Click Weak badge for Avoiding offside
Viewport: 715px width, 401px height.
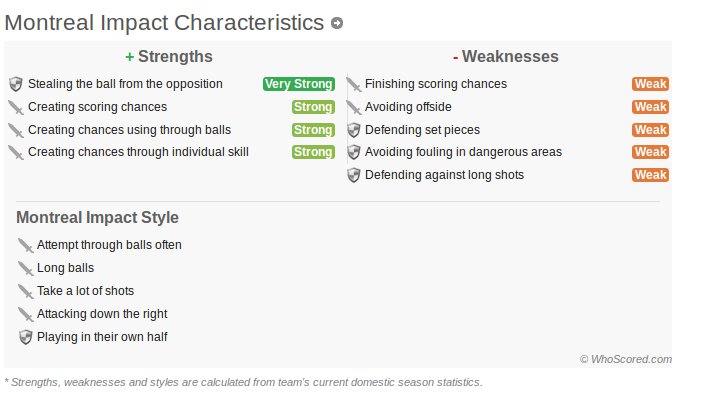(x=650, y=107)
